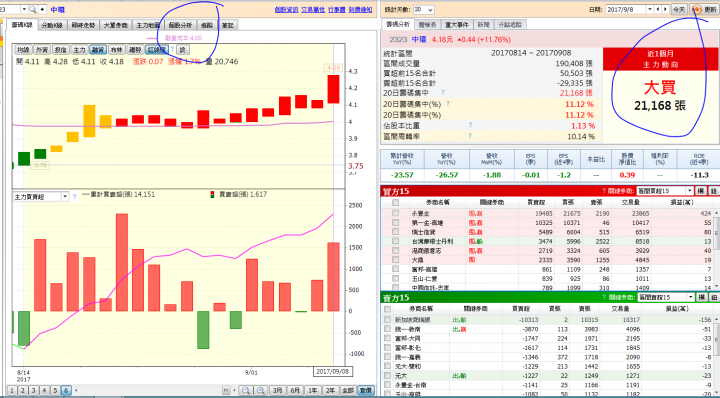Click the small grid icon left of the zoom buttons
This screenshot has height=398, width=720.
[226, 390]
